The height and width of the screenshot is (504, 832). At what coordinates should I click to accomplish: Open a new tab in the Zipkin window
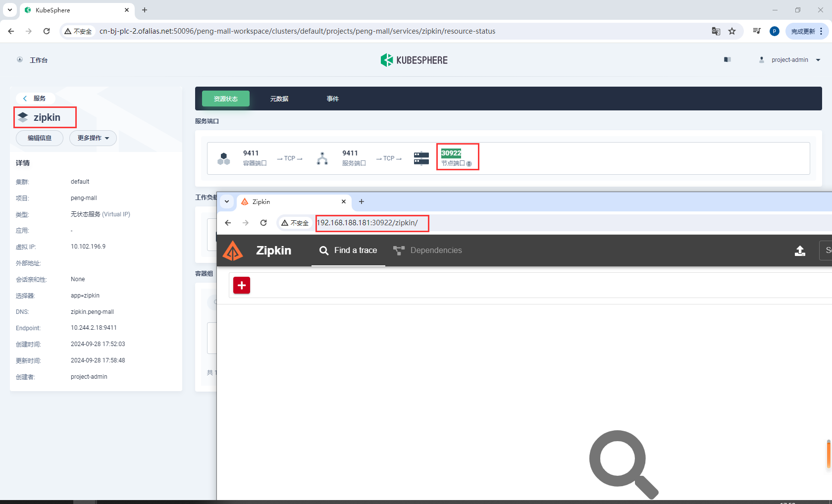[x=362, y=202]
